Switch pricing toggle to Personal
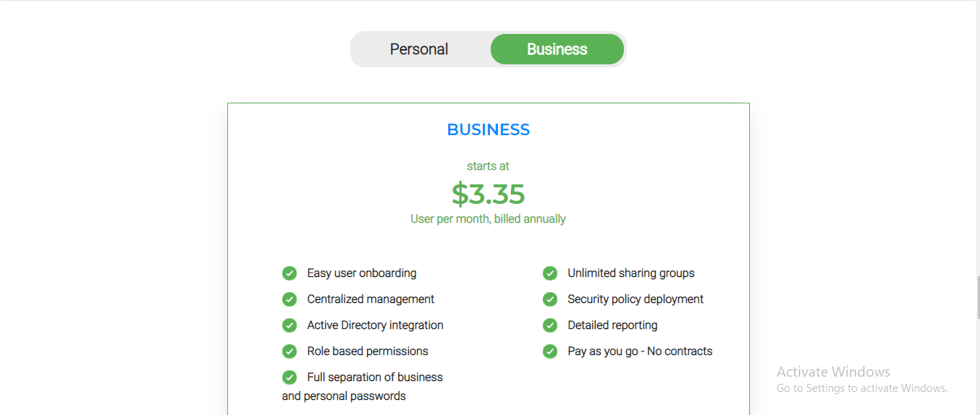Screen dimensions: 980x415 (419, 49)
